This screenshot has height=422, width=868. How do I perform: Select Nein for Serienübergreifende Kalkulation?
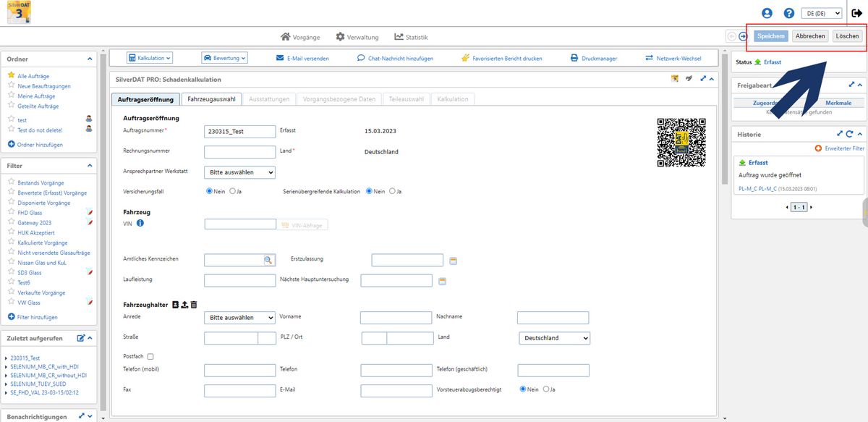(370, 191)
